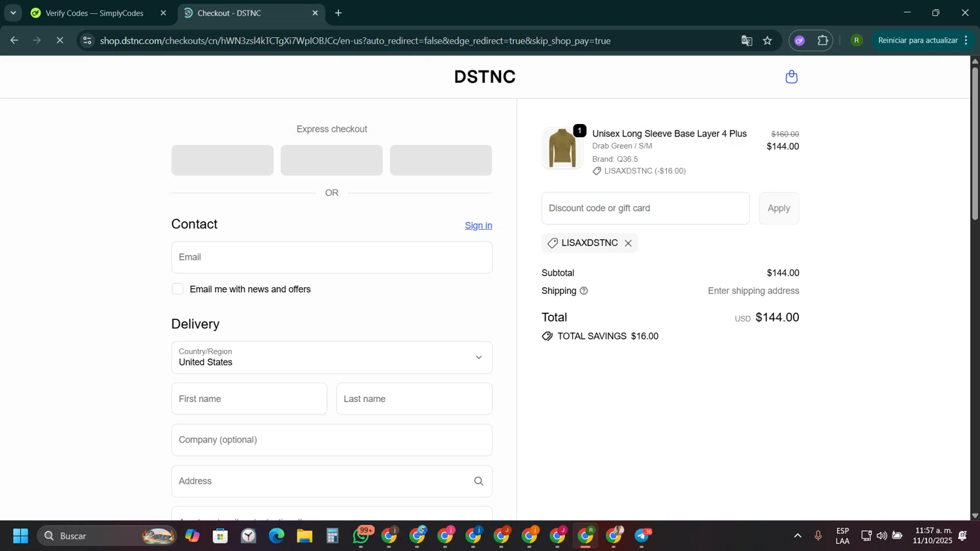Expand the Country/Region dropdown
The width and height of the screenshot is (980, 551).
332,358
